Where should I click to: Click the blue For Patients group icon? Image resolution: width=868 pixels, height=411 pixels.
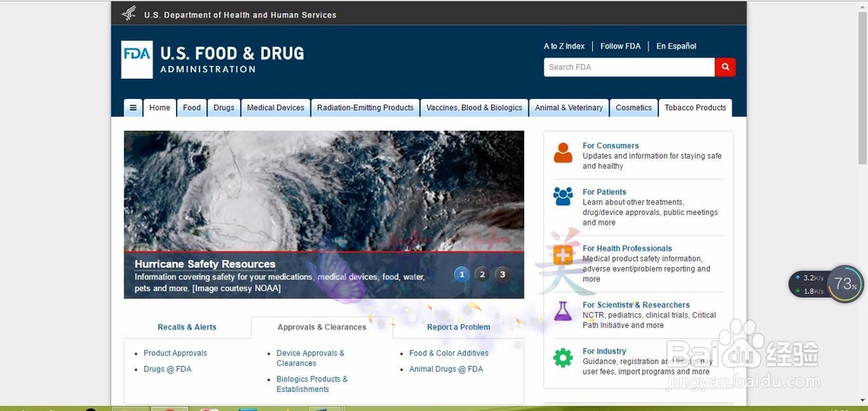[563, 196]
